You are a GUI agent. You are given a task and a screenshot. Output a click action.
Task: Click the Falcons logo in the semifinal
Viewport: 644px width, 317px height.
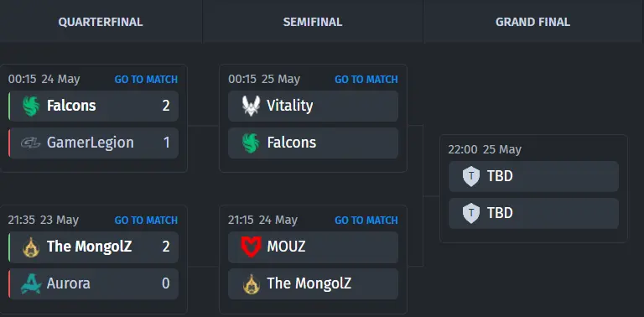click(x=251, y=143)
